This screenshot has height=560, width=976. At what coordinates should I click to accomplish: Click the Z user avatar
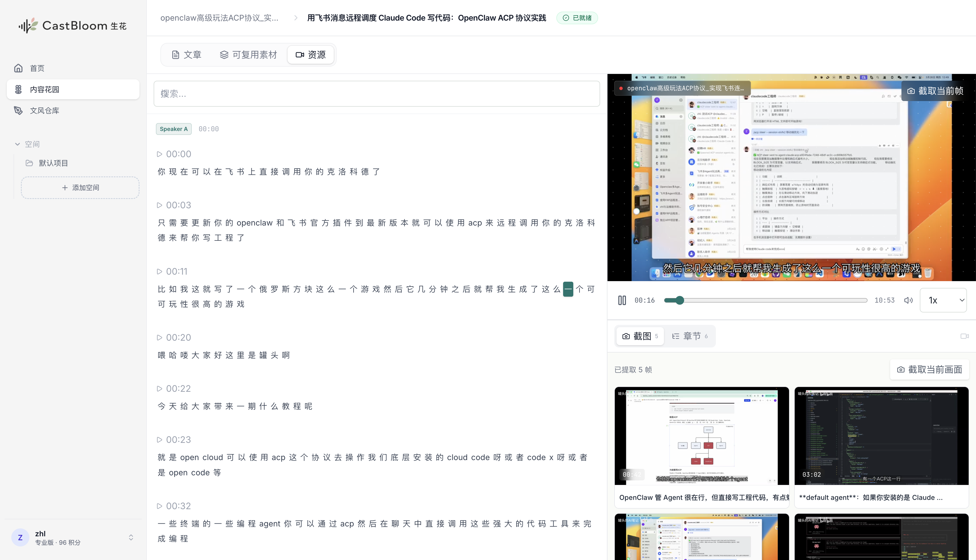pyautogui.click(x=20, y=537)
